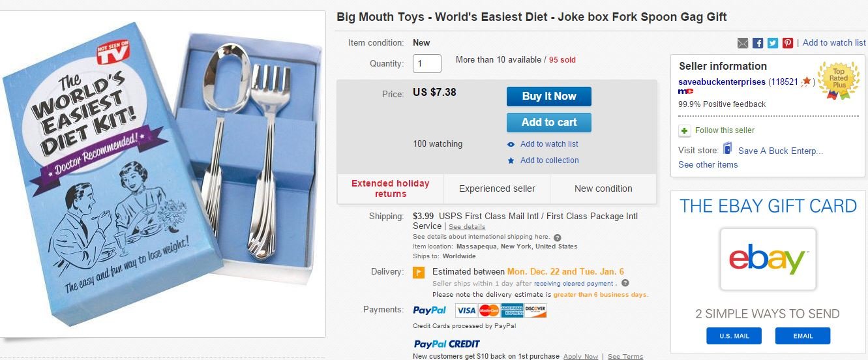Open the store icon beside Visit store
868x360 pixels.
(x=728, y=149)
